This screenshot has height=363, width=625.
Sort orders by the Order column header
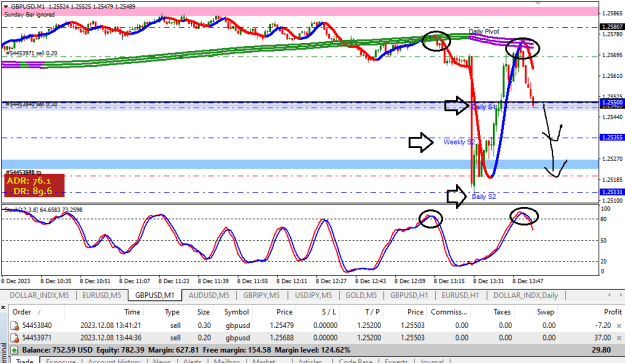coord(22,312)
